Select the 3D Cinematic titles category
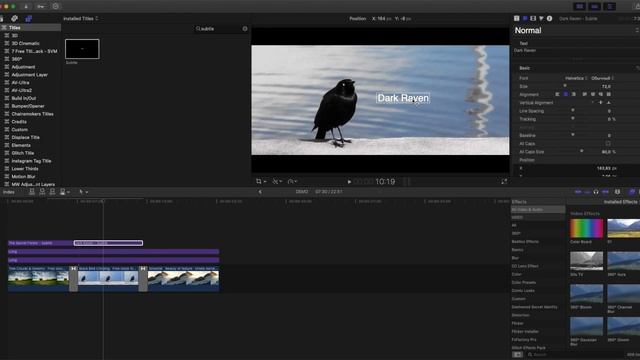This screenshot has height=360, width=640. (25, 43)
